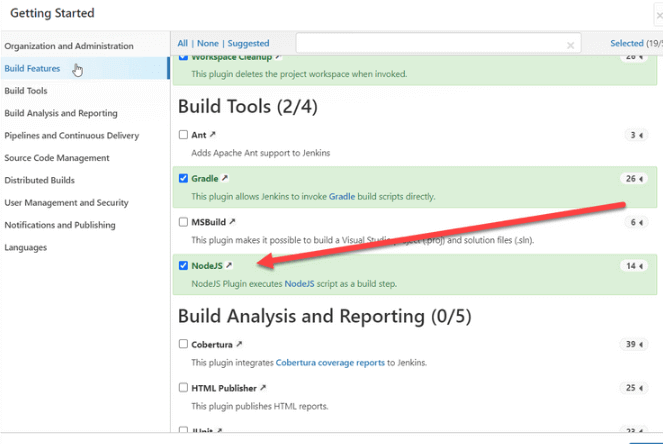Uncheck the NodeJS plugin checkbox
Image resolution: width=663 pixels, height=444 pixels.
(x=183, y=265)
